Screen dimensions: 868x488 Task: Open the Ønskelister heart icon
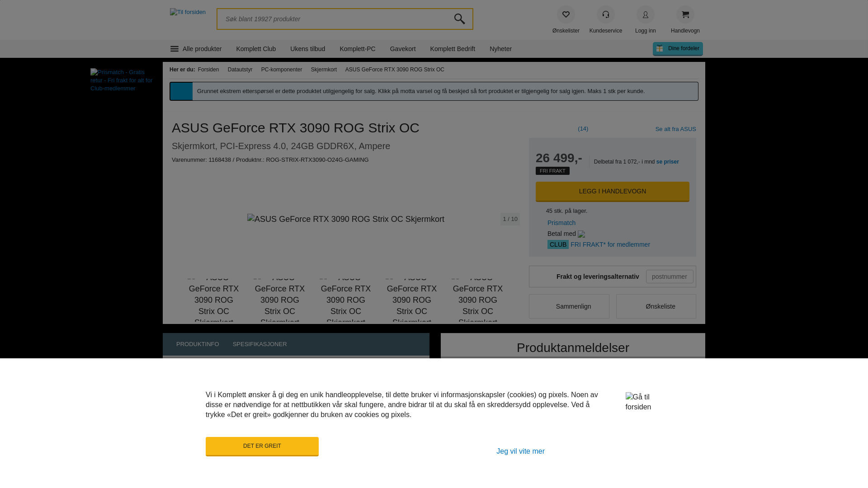(566, 14)
